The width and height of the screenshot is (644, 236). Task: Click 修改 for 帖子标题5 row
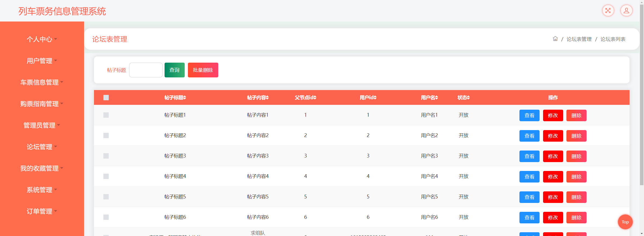(553, 197)
